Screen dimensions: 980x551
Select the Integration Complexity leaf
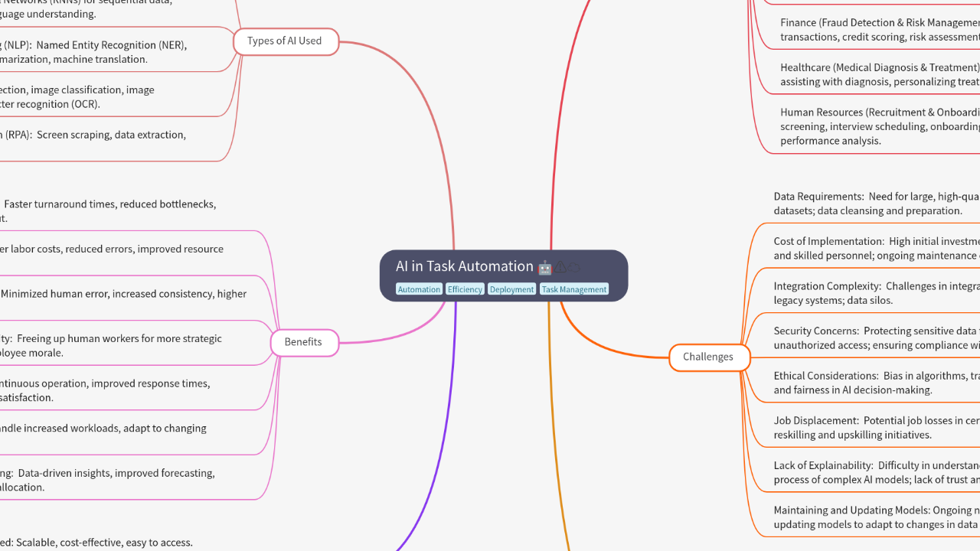877,293
